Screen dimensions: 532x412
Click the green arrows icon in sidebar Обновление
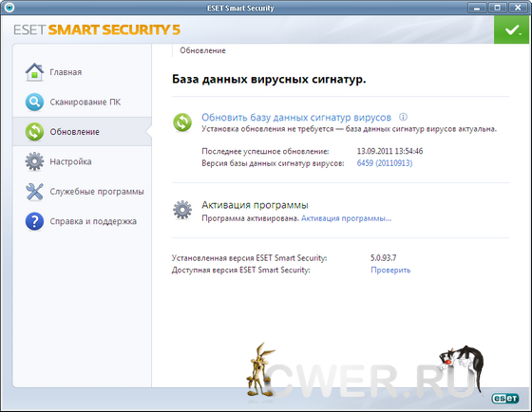click(x=34, y=132)
